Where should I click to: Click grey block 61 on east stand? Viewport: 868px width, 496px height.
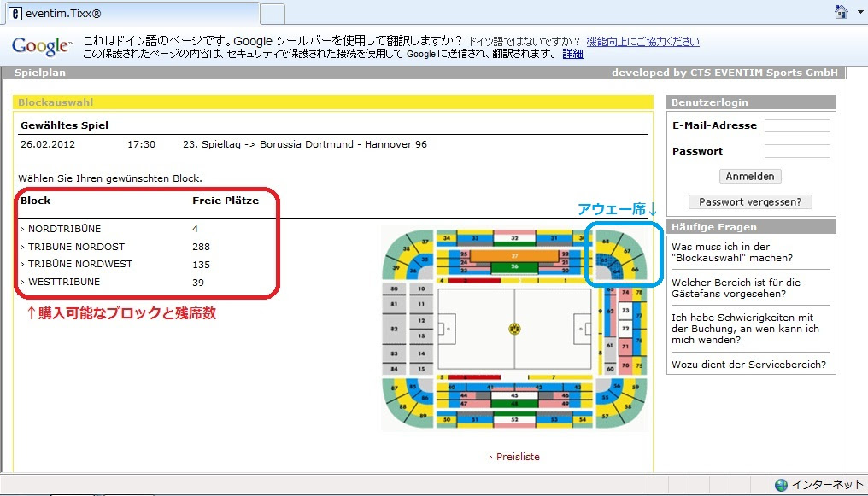click(609, 346)
